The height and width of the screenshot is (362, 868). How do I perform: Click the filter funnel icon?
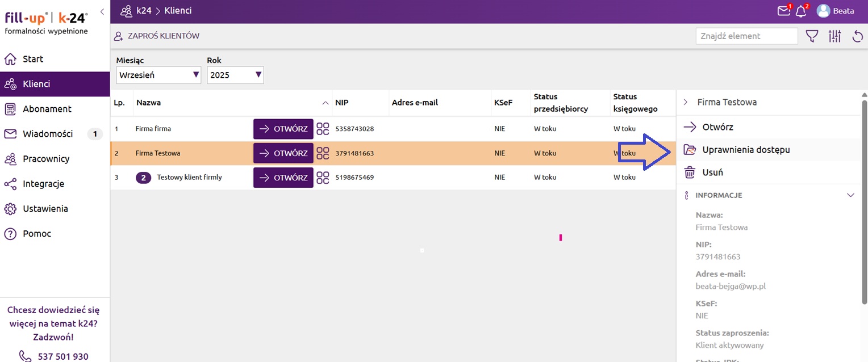pos(812,36)
